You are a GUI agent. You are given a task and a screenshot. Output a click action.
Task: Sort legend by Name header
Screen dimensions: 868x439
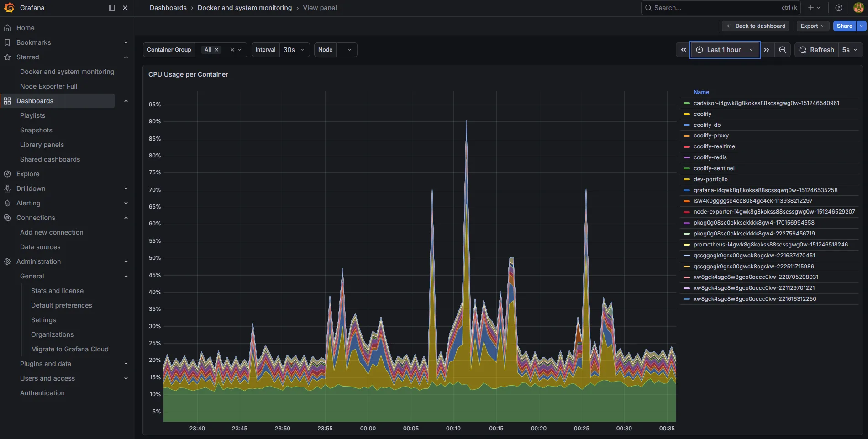pos(701,92)
